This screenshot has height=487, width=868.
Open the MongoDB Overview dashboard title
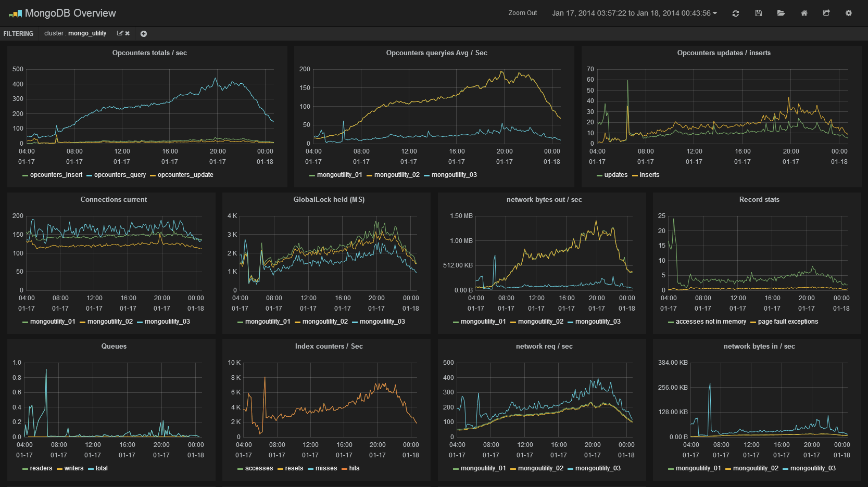point(70,13)
